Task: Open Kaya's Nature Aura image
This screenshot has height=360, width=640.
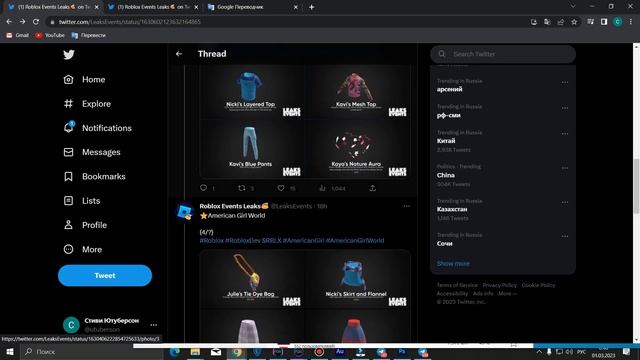Action: [x=358, y=149]
